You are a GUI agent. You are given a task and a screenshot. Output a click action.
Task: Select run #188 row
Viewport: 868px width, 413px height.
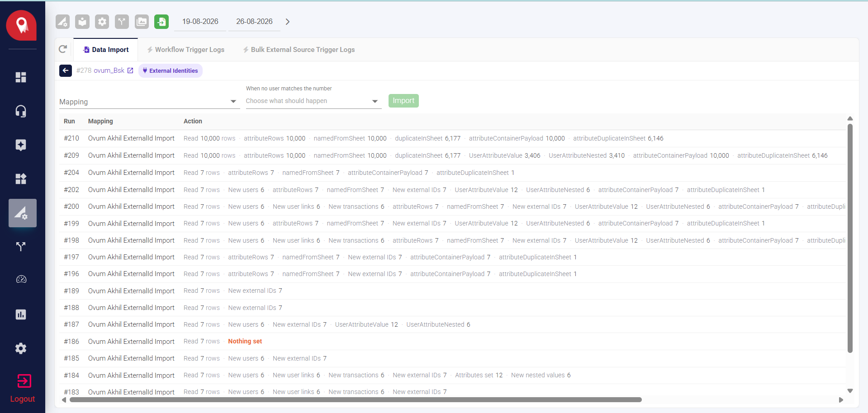click(x=452, y=308)
